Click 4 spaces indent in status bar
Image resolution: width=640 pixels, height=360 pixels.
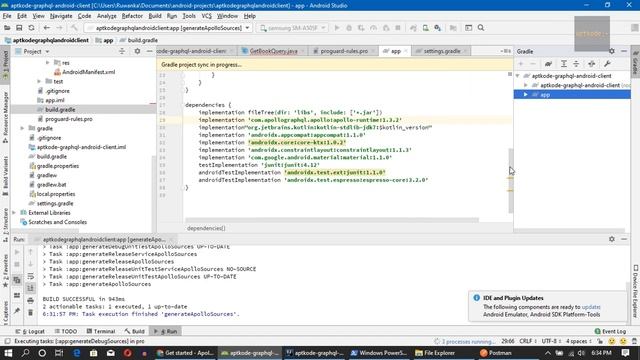point(578,341)
